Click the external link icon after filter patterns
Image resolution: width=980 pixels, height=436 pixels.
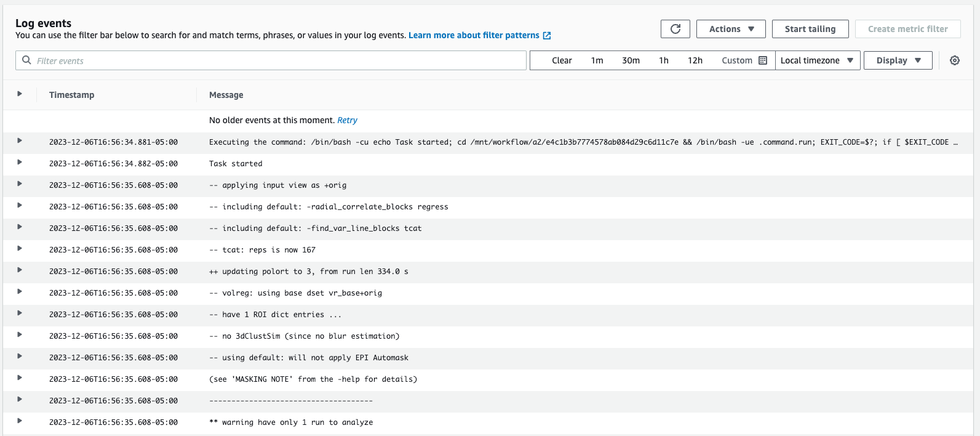click(x=547, y=36)
